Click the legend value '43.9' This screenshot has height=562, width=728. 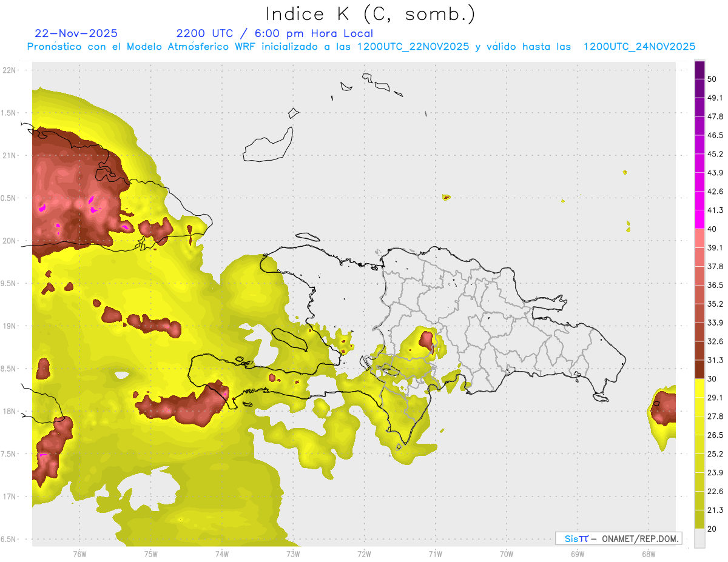click(715, 173)
